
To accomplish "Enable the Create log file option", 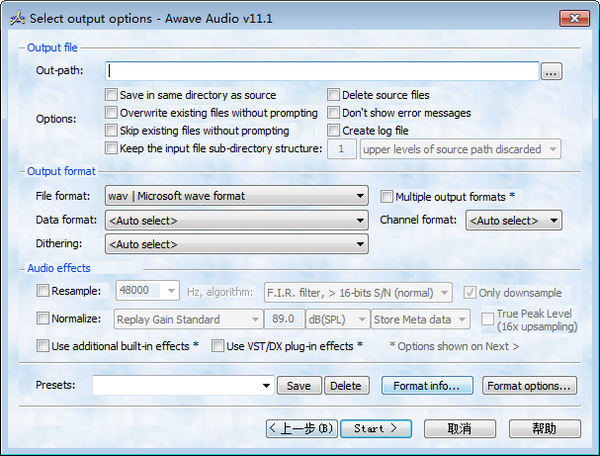I will coord(334,131).
